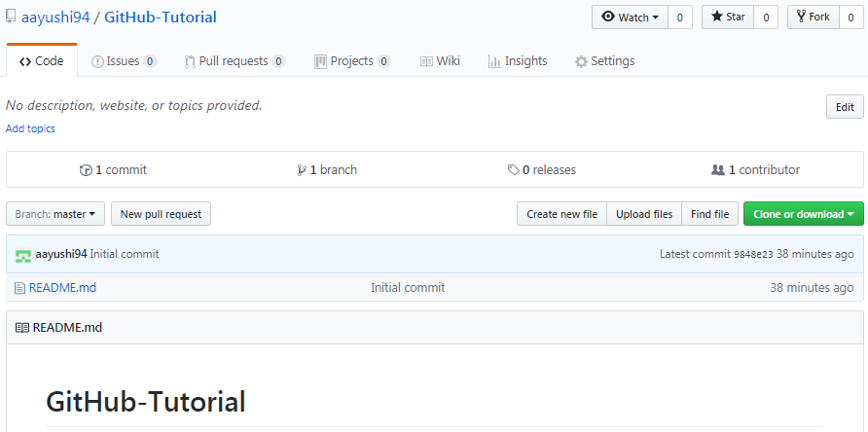Open the Settings tab
Screen dimensions: 868x432
click(x=604, y=61)
